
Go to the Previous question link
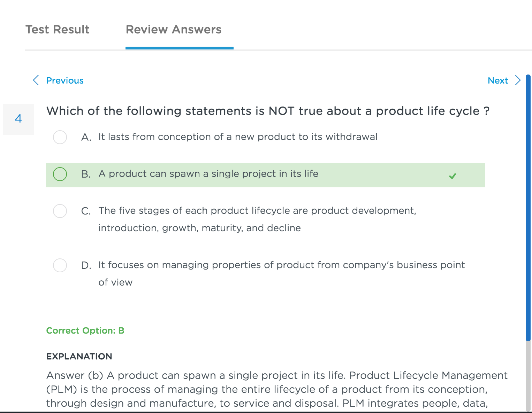[x=65, y=80]
